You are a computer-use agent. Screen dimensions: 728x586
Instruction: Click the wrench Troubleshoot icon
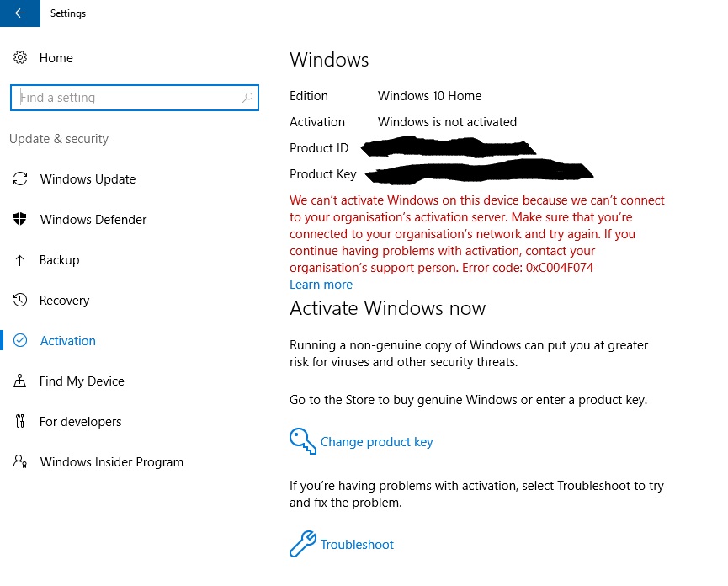click(x=303, y=544)
